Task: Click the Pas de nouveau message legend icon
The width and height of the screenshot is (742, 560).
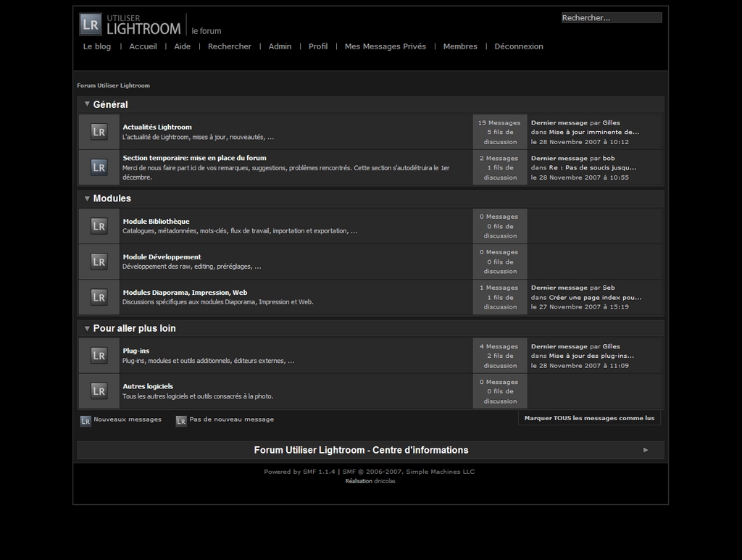Action: tap(181, 421)
